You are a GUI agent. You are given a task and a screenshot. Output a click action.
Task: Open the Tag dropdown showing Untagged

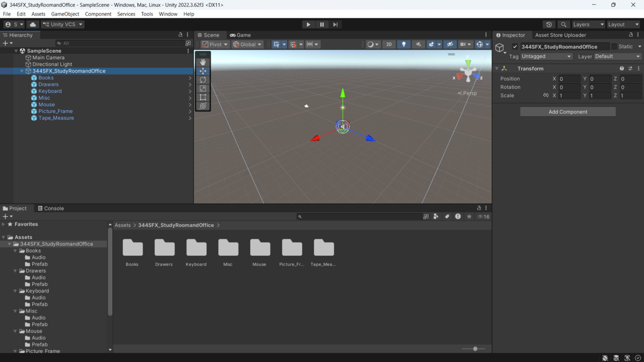(x=546, y=56)
